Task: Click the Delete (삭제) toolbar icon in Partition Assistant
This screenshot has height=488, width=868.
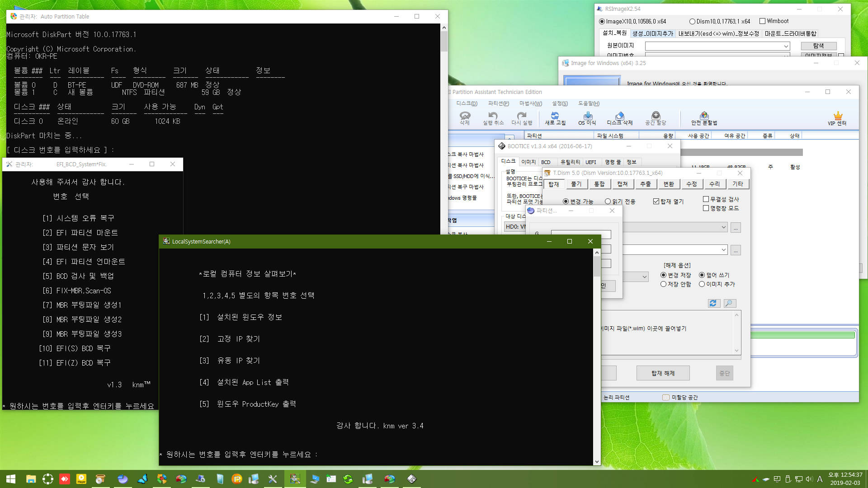Action: tap(465, 118)
